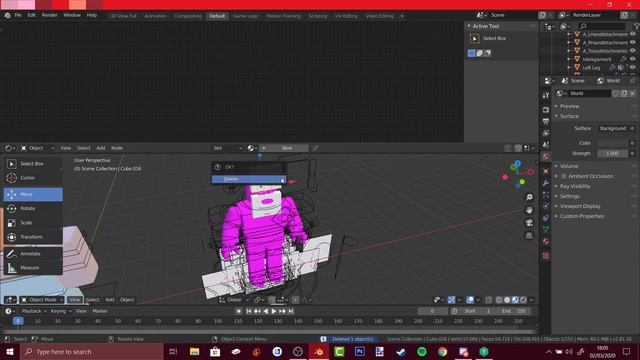Viewport: 640px width, 360px height.
Task: Expand the Viewport Display panel
Action: 580,207
